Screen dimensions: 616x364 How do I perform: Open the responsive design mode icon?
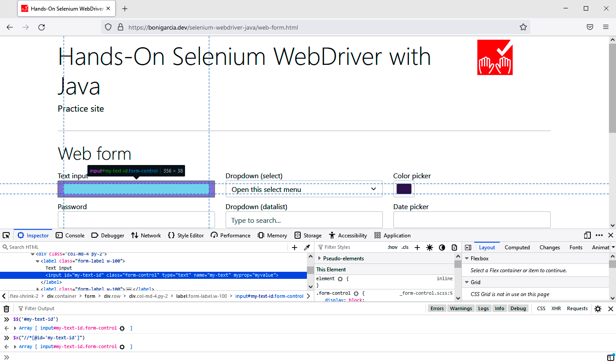587,235
